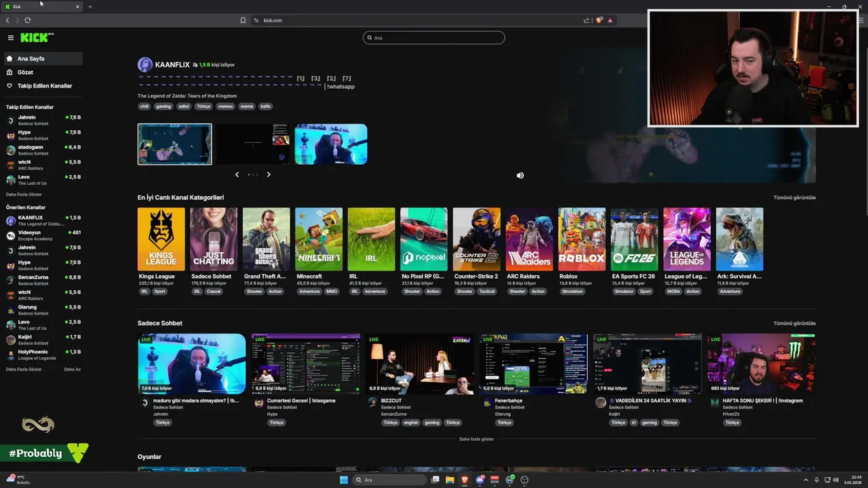The image size is (868, 488).
Task: Select the first featured stream thumbnail
Action: tap(174, 144)
